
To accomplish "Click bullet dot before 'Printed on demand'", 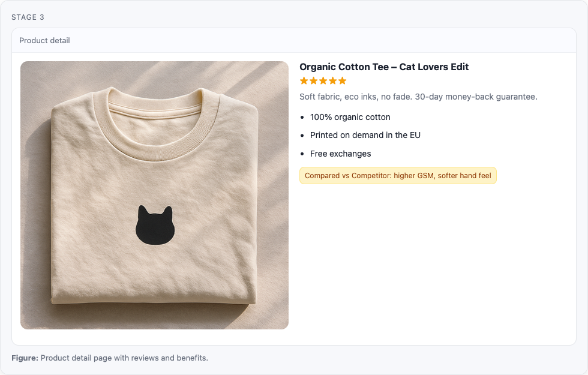I will coord(302,136).
